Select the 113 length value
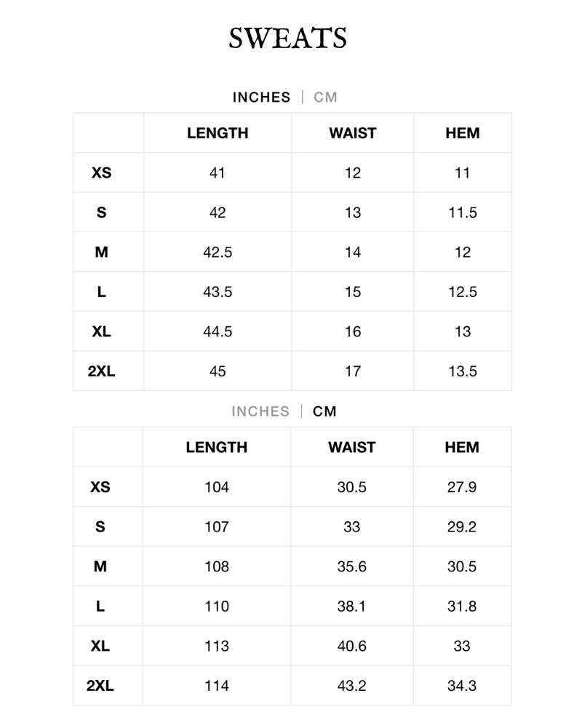Viewport: 582px width, 728px height. point(217,646)
